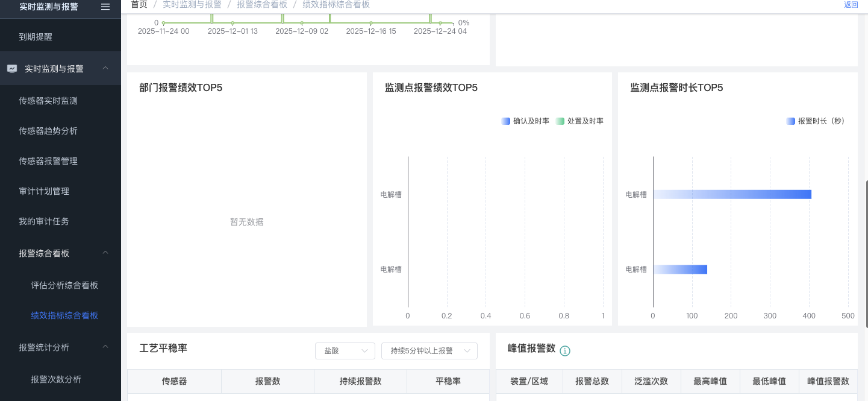Toggle 处置及时率 legend series

[579, 121]
